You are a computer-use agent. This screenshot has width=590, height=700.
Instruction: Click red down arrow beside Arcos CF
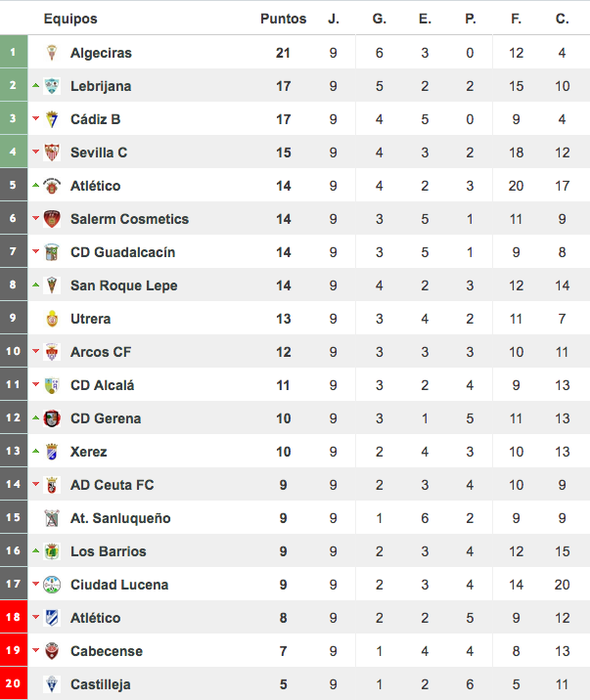tap(36, 351)
